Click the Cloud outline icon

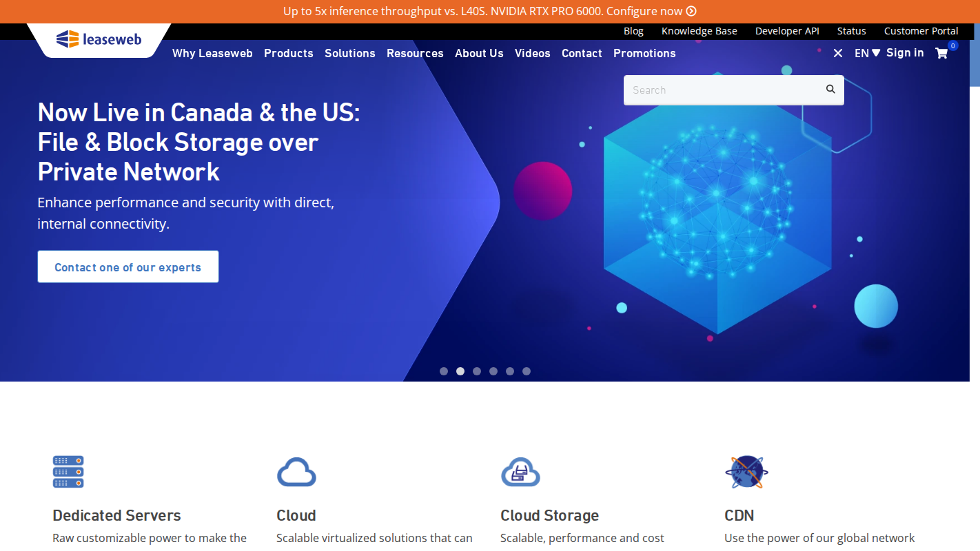[296, 472]
